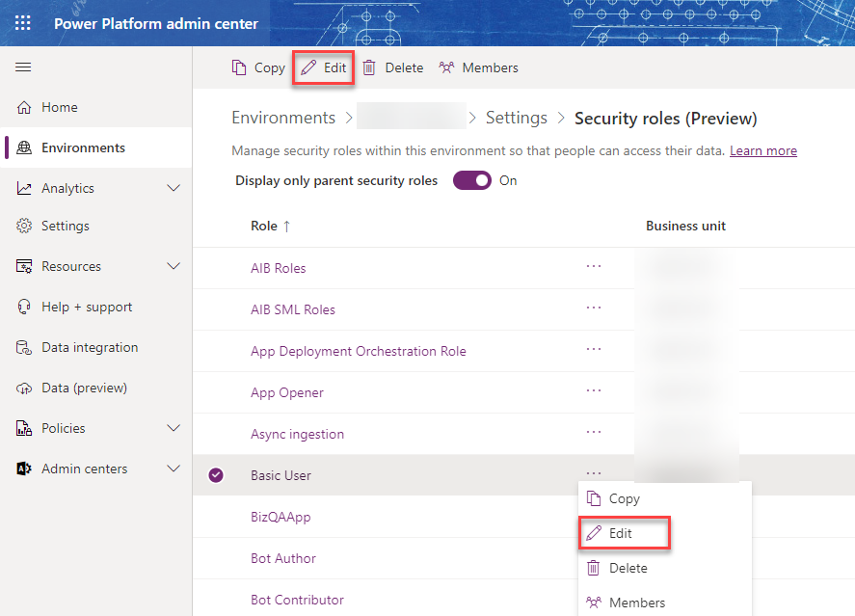This screenshot has height=616, width=855.
Task: Click pencil icon in context menu
Action: point(593,533)
